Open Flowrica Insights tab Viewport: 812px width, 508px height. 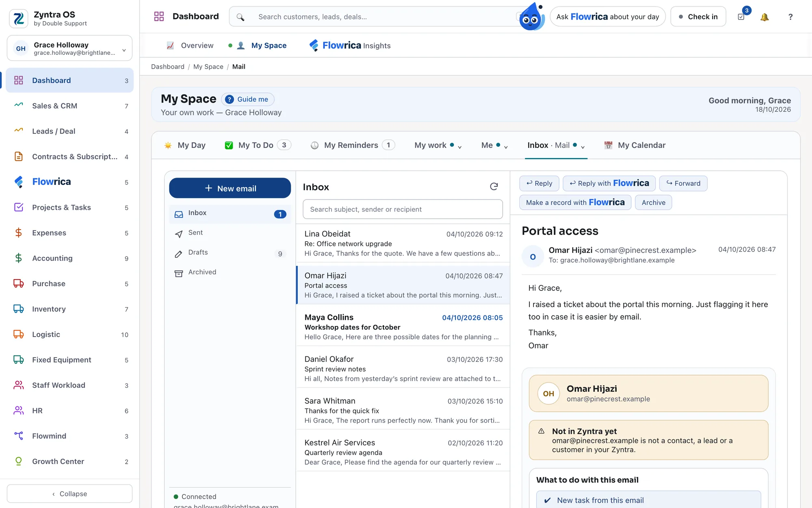pos(350,46)
